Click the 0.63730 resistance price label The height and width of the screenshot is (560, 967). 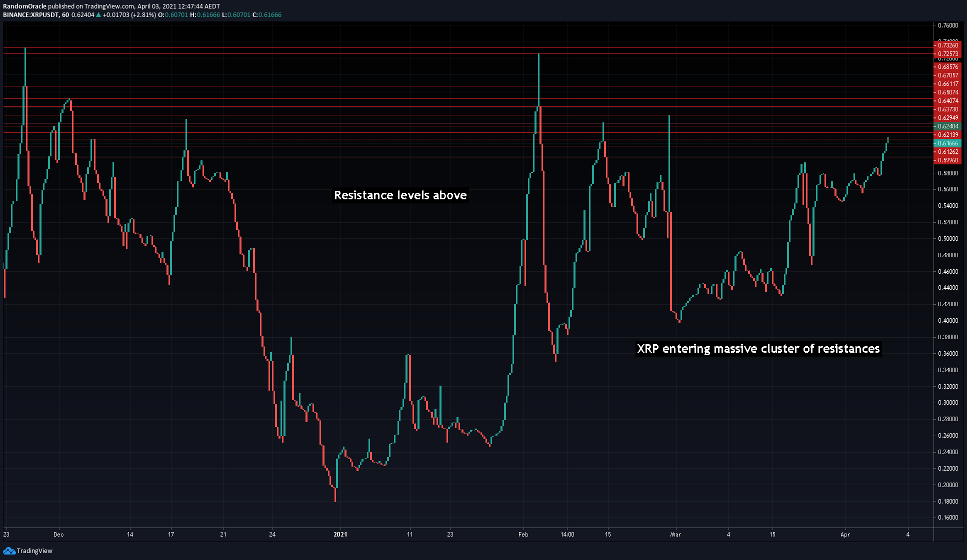947,109
